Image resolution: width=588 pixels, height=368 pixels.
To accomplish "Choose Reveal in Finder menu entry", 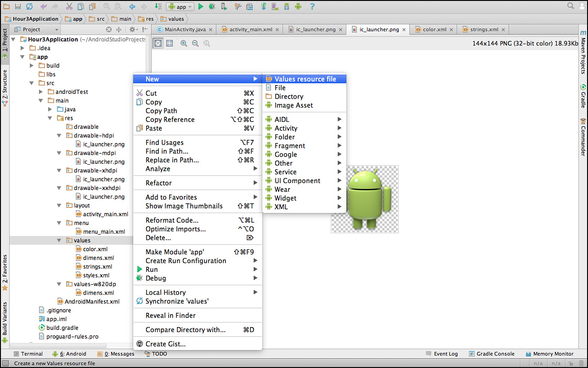I will [x=198, y=316].
